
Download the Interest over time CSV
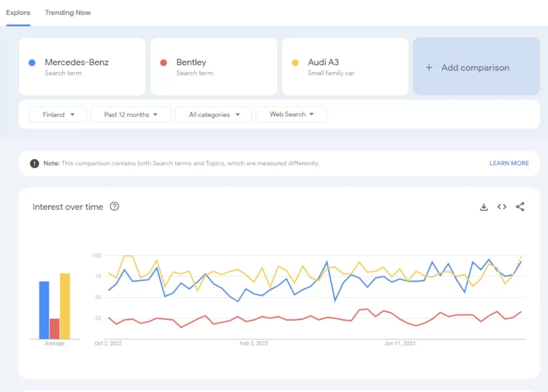(484, 207)
